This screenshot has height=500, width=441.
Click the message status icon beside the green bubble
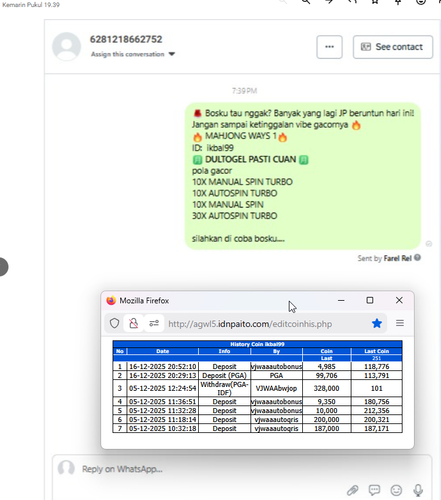tap(429, 244)
